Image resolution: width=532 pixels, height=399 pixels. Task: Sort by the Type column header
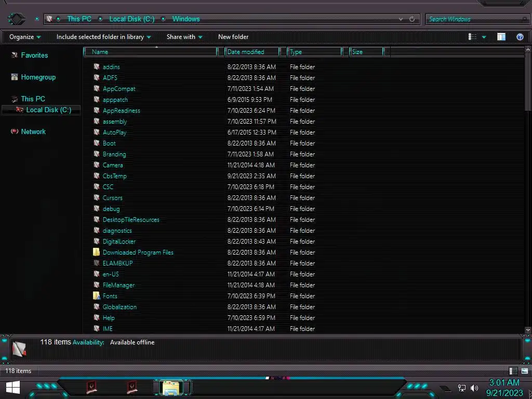[x=314, y=51]
